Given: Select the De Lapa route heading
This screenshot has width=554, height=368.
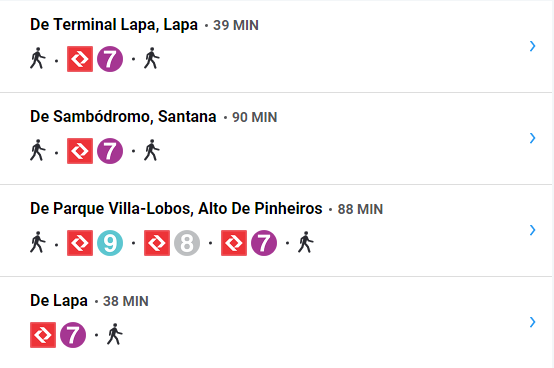Looking at the screenshot, I should [59, 301].
